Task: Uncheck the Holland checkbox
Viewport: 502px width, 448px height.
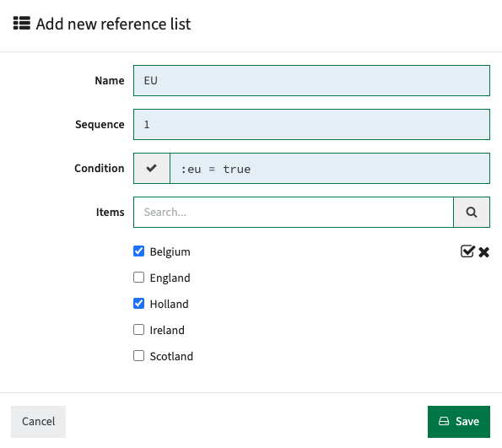Action: 138,304
